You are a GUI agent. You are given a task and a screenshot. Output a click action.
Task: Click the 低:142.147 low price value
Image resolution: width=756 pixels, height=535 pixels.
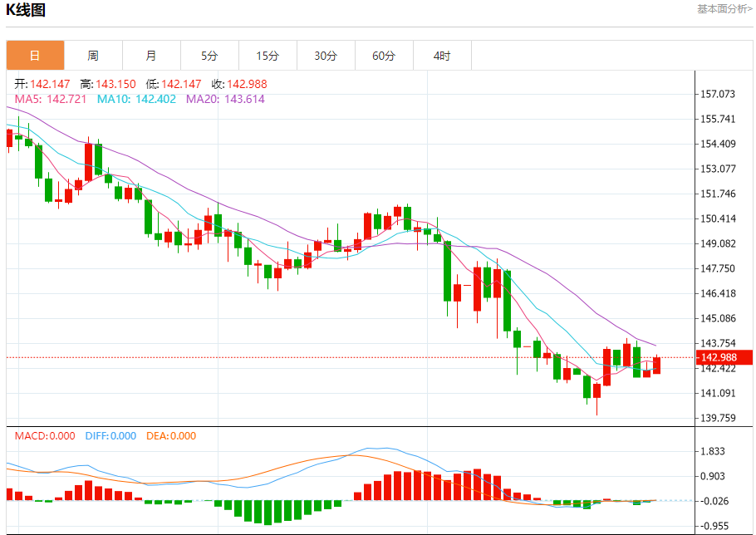174,85
